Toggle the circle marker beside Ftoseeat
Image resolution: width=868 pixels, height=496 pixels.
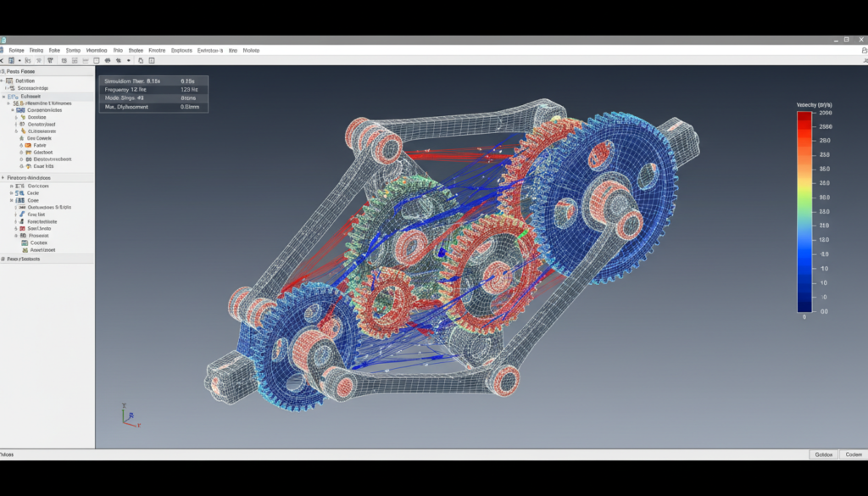16,235
